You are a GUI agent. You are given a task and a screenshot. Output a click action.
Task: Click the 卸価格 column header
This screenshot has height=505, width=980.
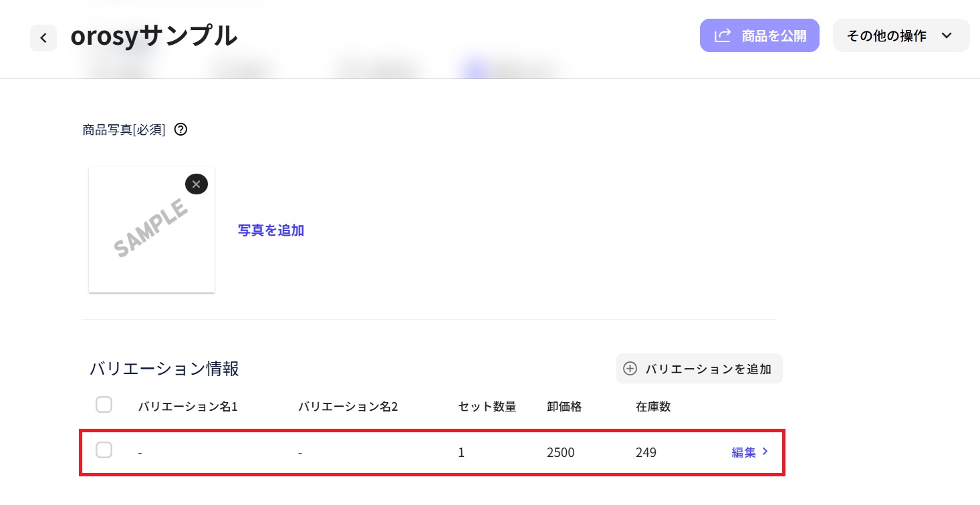pos(564,406)
